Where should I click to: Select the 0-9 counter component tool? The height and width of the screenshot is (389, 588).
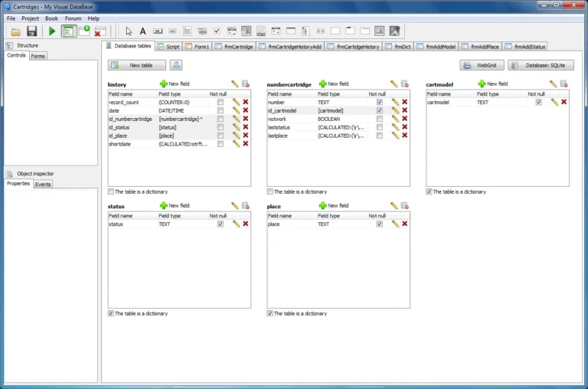tap(321, 31)
